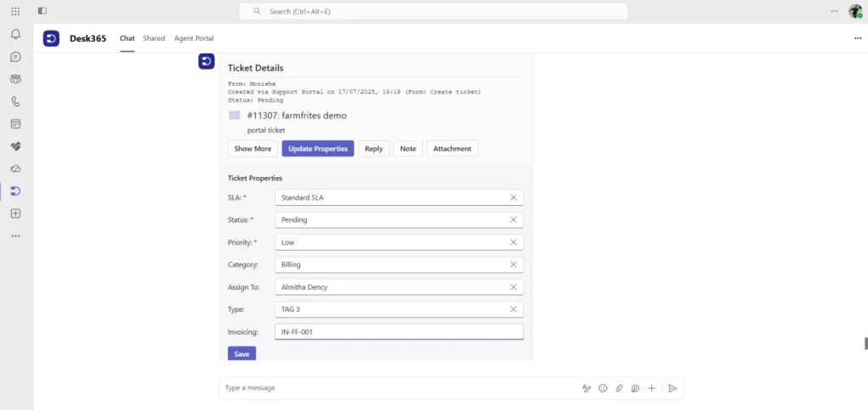Open the Agent Portal tab
This screenshot has width=868, height=410.
point(194,38)
